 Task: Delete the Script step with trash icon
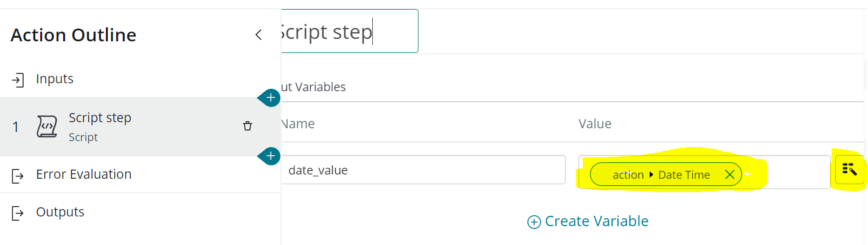(x=248, y=126)
